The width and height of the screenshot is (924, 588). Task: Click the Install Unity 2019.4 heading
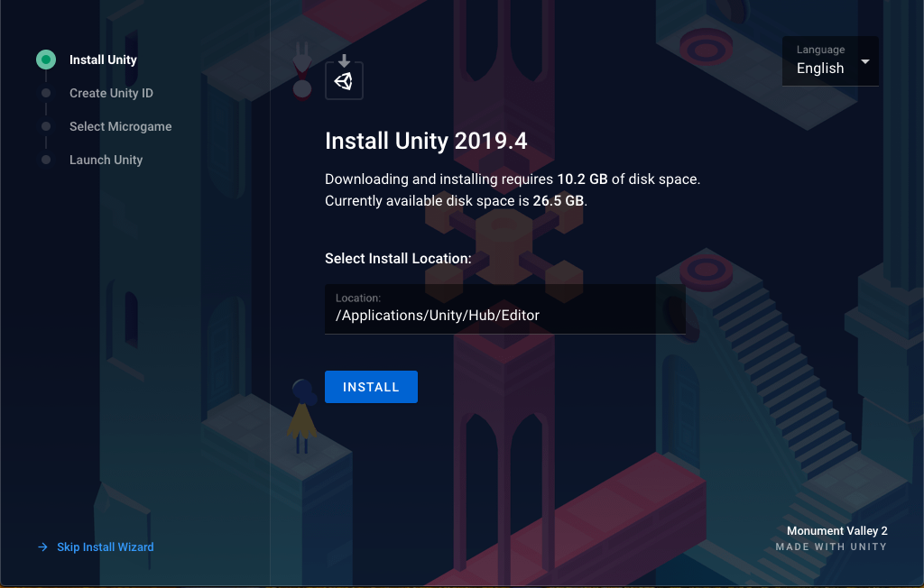pos(426,142)
